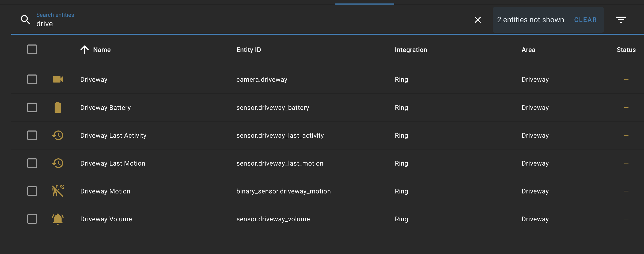Image resolution: width=644 pixels, height=254 pixels.
Task: Click the search magnifier icon
Action: tap(25, 20)
